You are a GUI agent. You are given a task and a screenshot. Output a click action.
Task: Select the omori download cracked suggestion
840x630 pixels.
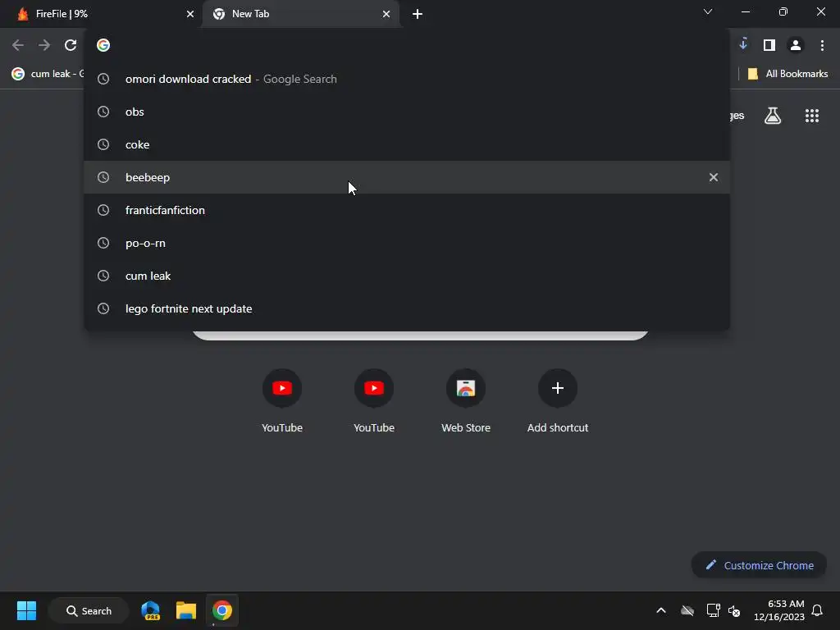coord(407,79)
